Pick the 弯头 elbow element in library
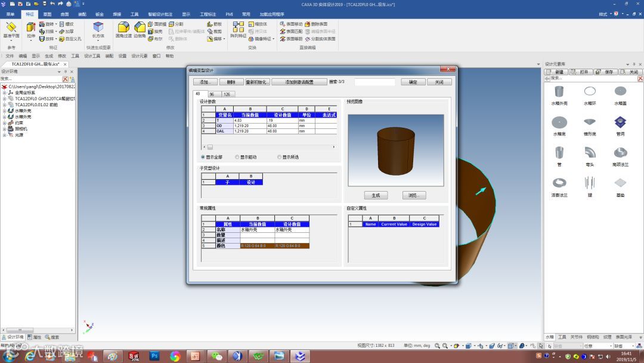The image size is (644, 363). 589,153
